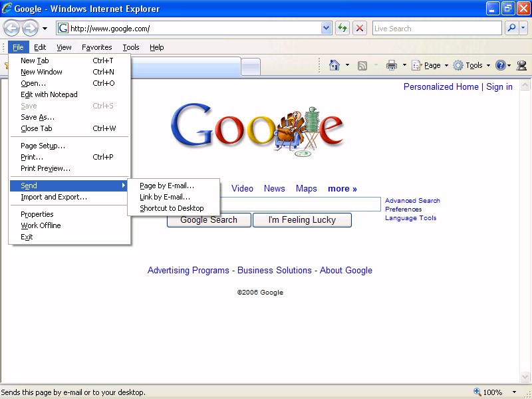The height and width of the screenshot is (399, 532).
Task: Click the RSS feeds icon
Action: tap(362, 65)
